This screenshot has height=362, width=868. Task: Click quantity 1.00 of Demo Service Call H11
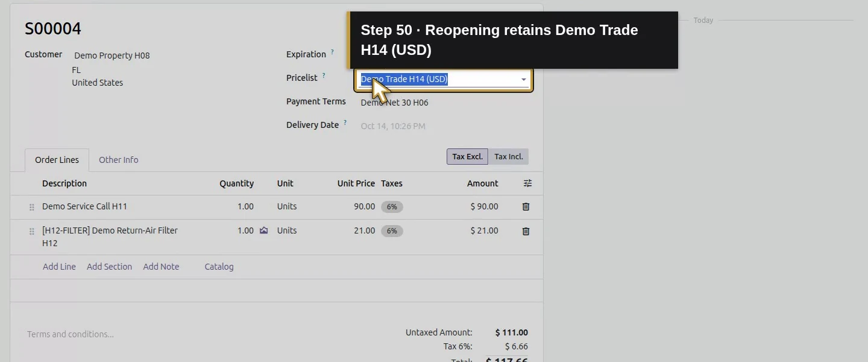click(x=245, y=206)
